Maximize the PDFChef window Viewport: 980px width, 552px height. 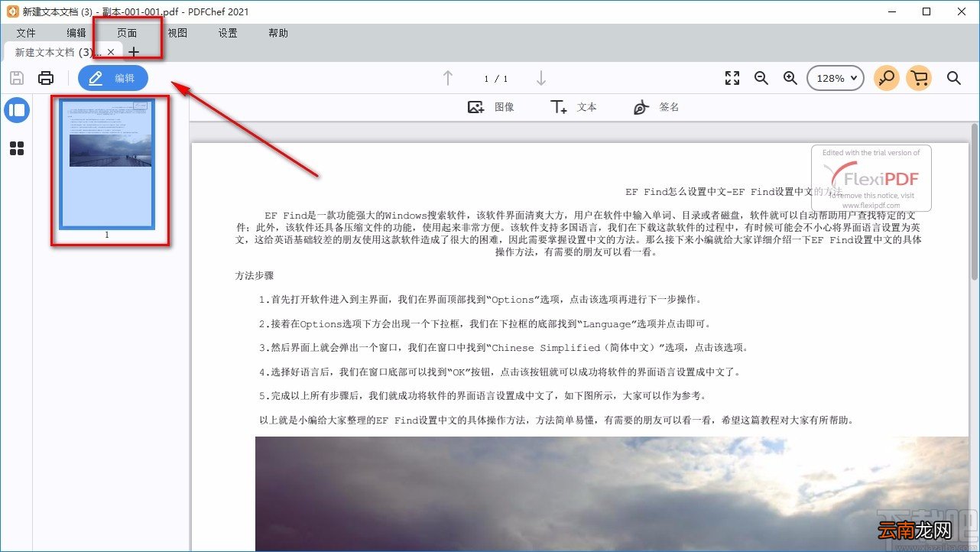point(926,11)
